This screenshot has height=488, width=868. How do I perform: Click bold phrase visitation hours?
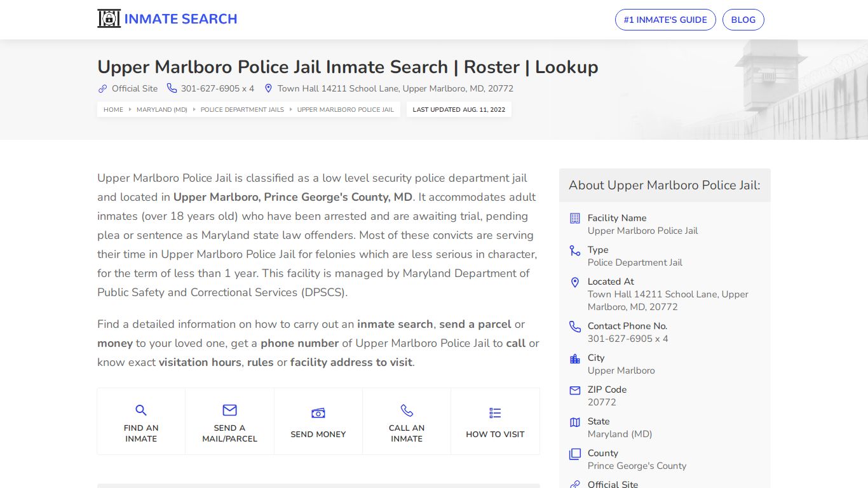(200, 362)
